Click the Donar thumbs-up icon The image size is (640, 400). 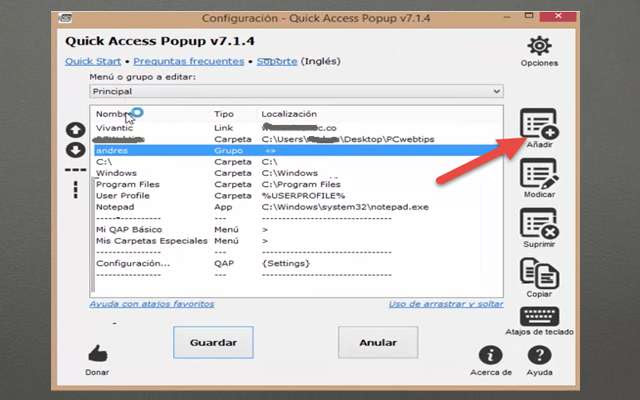[98, 353]
